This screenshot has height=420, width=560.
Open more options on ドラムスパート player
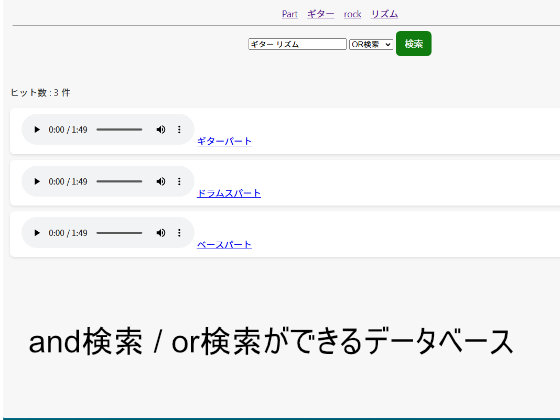(179, 181)
